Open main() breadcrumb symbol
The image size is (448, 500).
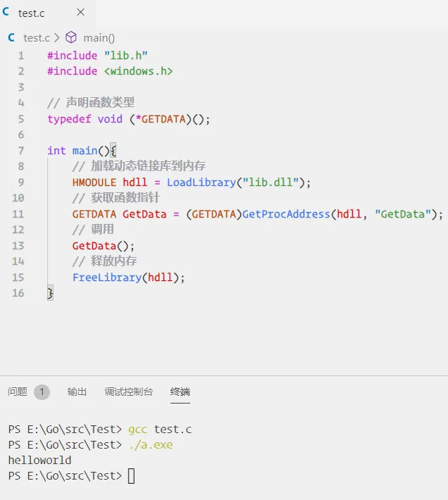[99, 38]
